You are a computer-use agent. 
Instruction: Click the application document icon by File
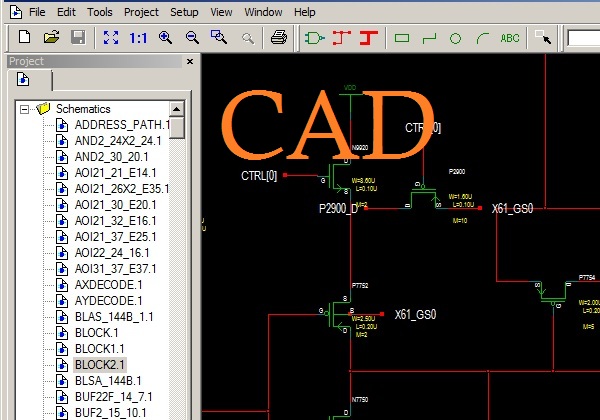pos(16,12)
